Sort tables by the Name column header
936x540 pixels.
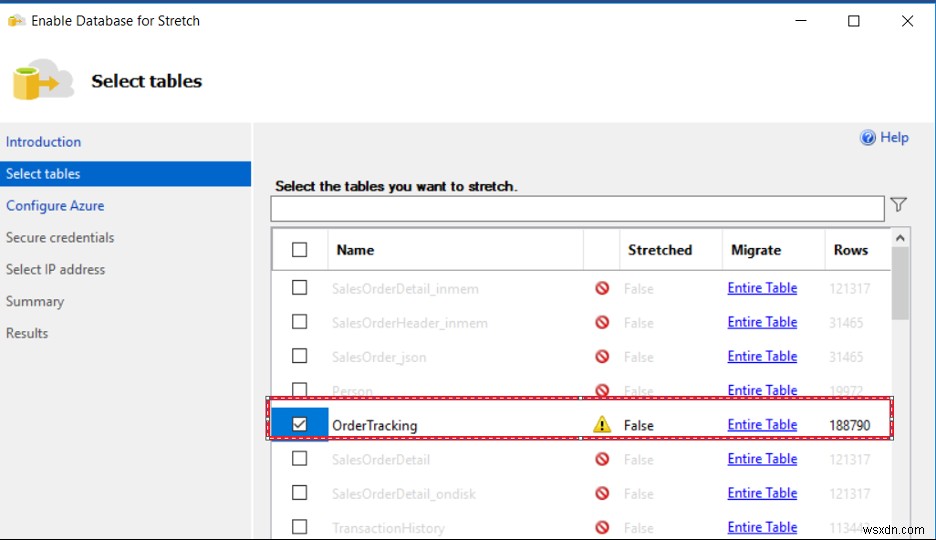coord(355,250)
